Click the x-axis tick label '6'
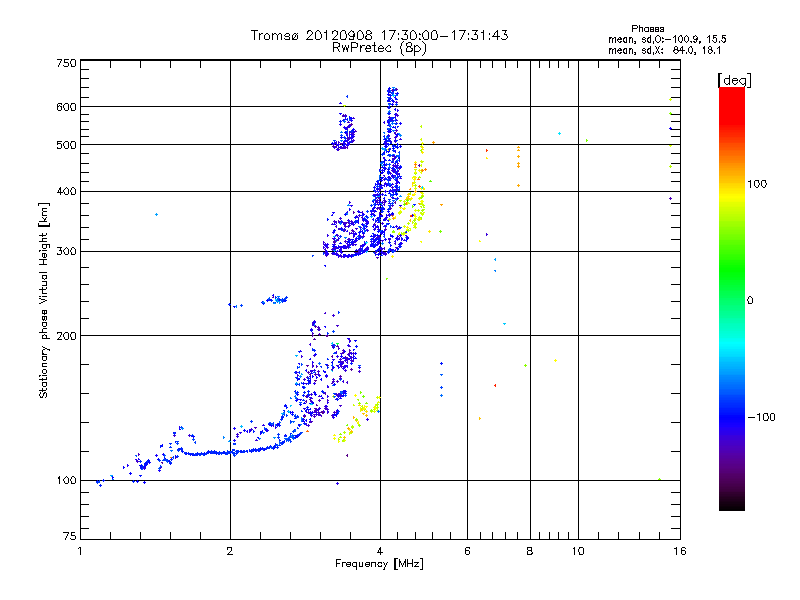Screen dimensions: 800x600 [x=467, y=551]
